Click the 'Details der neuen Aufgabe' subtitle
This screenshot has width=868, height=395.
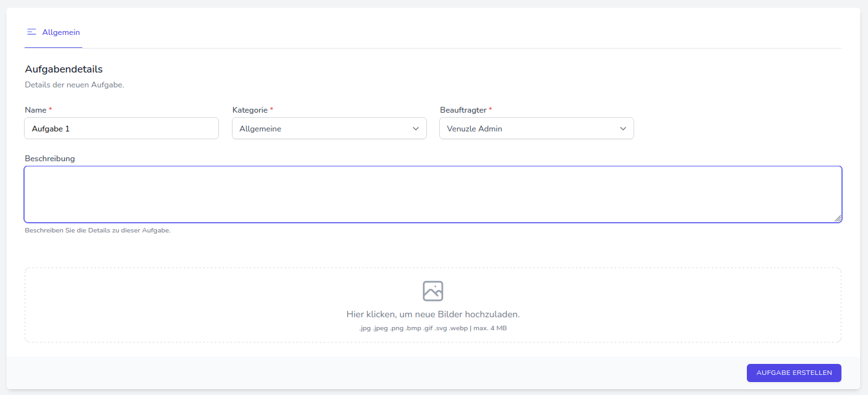coord(74,85)
